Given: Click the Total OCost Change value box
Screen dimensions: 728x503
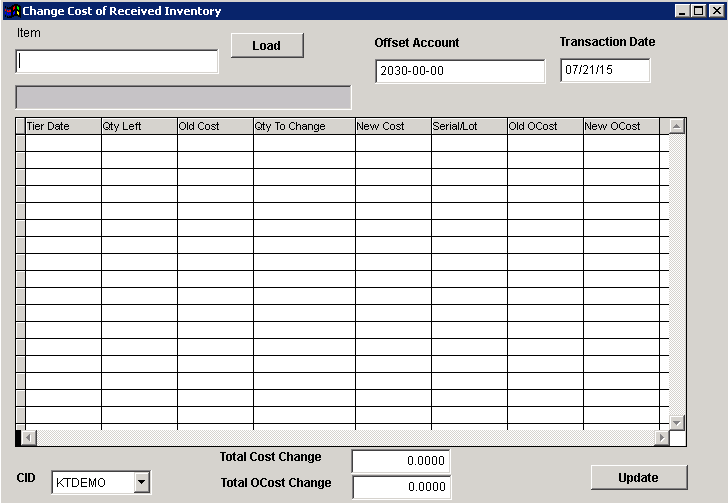Looking at the screenshot, I should tap(401, 487).
